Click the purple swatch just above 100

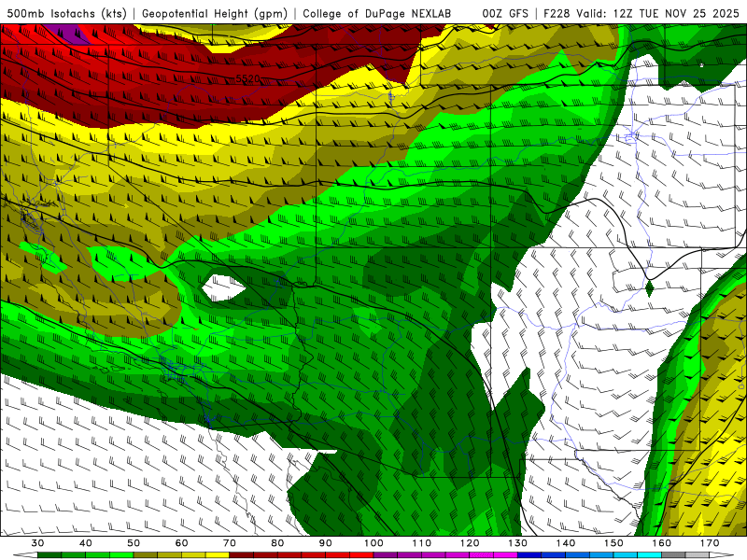tap(386, 555)
